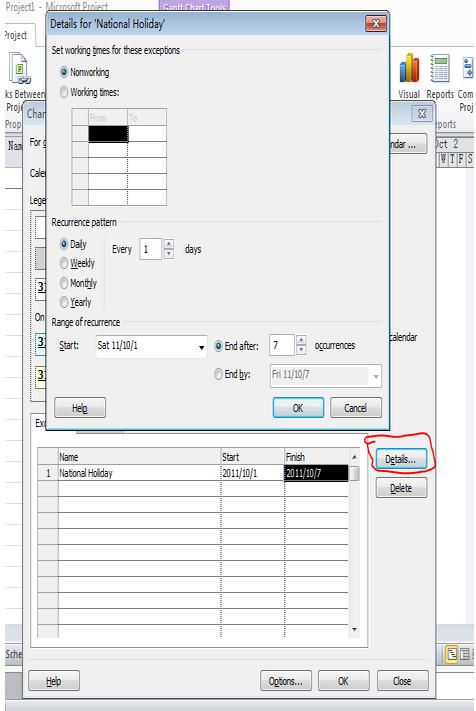Click the exceptions list scrollbar down arrow
This screenshot has height=711, width=476.
(355, 629)
